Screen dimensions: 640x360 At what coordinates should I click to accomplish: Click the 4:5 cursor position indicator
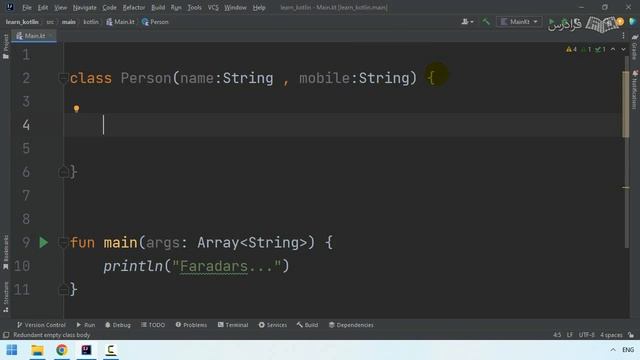tap(557, 335)
